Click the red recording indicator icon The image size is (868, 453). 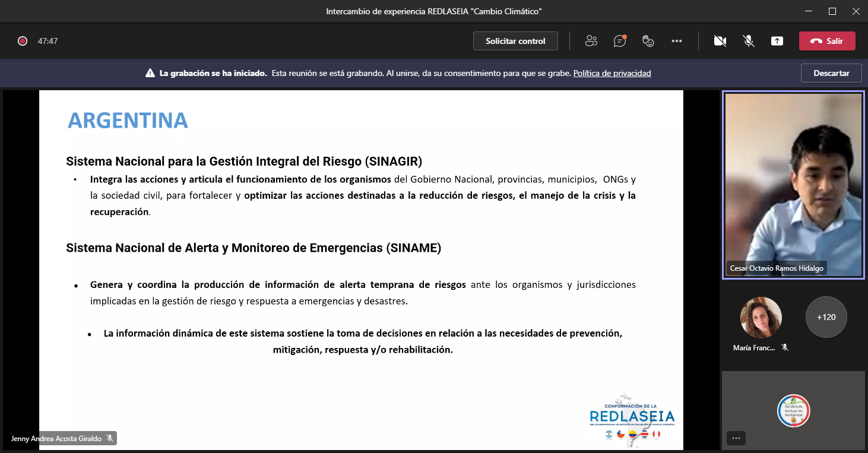pos(23,41)
